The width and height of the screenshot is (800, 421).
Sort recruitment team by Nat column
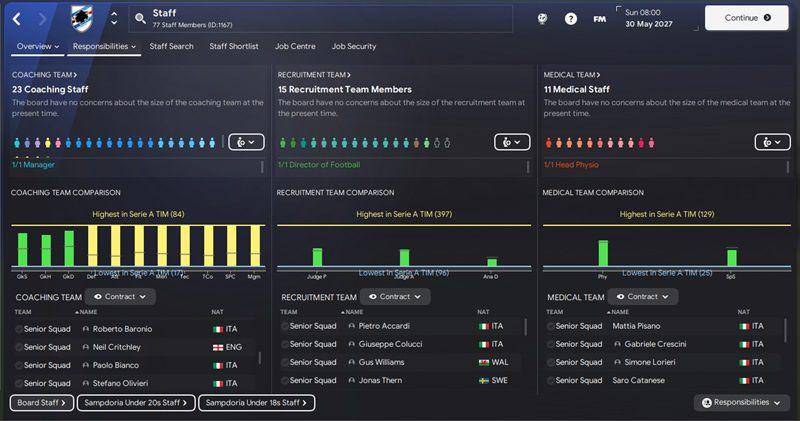(x=483, y=312)
